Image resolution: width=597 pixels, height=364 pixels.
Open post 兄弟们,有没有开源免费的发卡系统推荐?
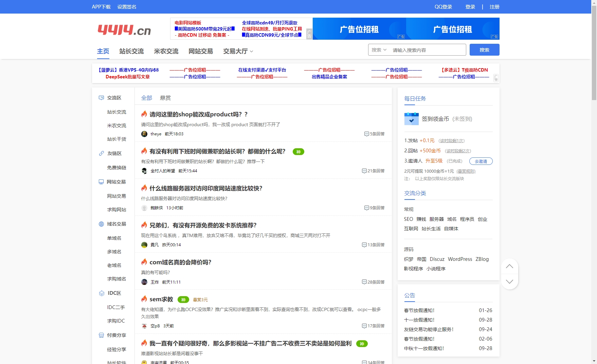(203, 225)
